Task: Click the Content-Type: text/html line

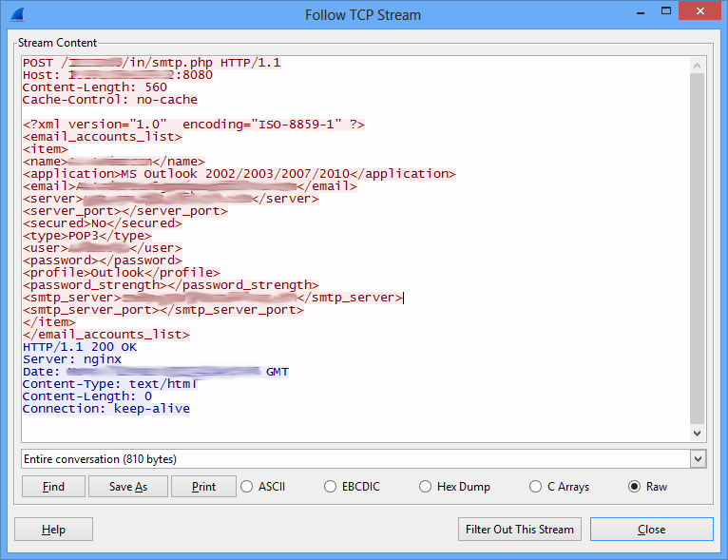Action: [x=110, y=384]
